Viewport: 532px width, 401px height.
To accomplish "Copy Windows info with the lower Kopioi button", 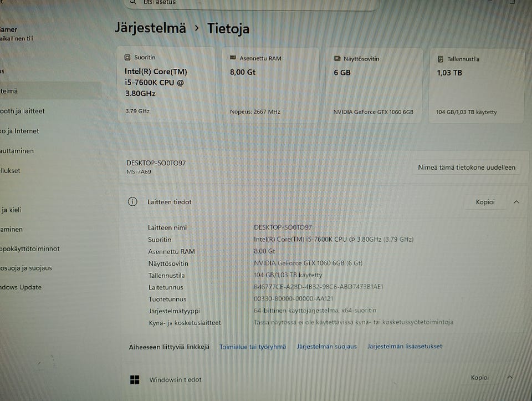I will tap(479, 378).
